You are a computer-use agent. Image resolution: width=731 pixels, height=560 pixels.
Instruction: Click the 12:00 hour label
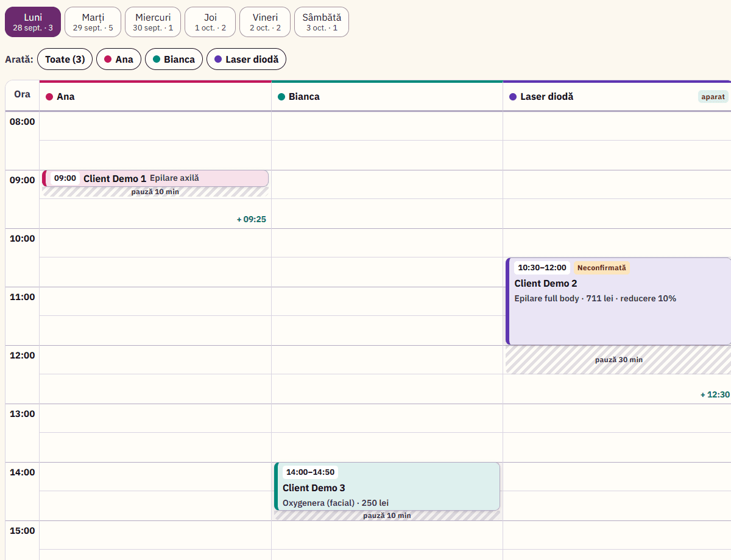pos(23,355)
